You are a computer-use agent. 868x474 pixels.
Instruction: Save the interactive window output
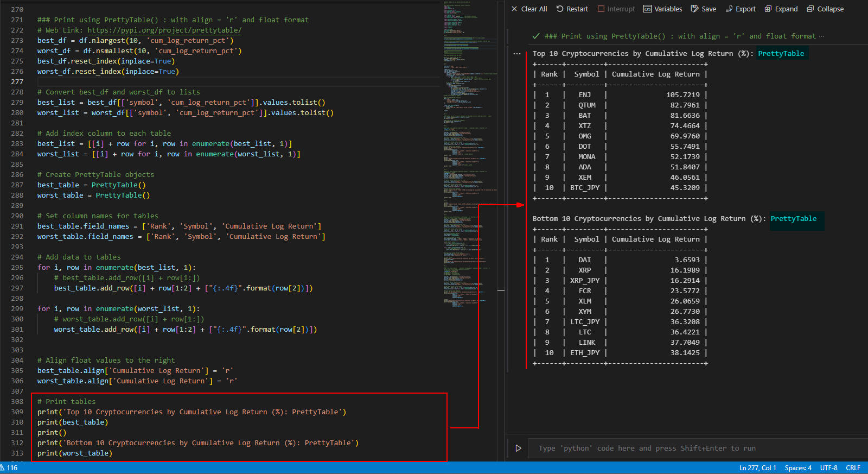pyautogui.click(x=703, y=9)
